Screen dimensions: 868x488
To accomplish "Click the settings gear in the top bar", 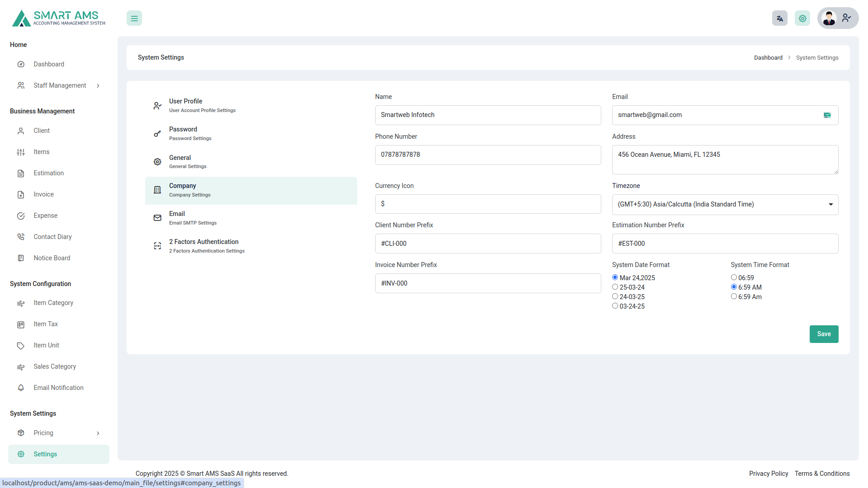I will [x=802, y=18].
